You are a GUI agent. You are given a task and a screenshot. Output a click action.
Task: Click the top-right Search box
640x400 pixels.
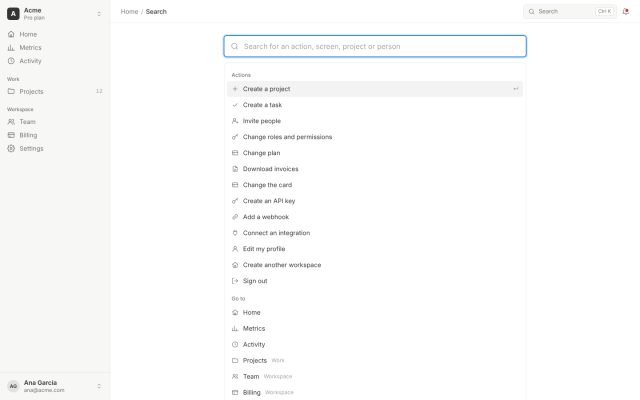[570, 11]
